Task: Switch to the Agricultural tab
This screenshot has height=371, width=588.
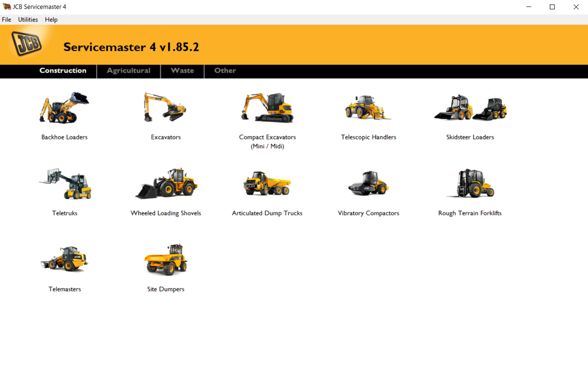Action: [128, 70]
